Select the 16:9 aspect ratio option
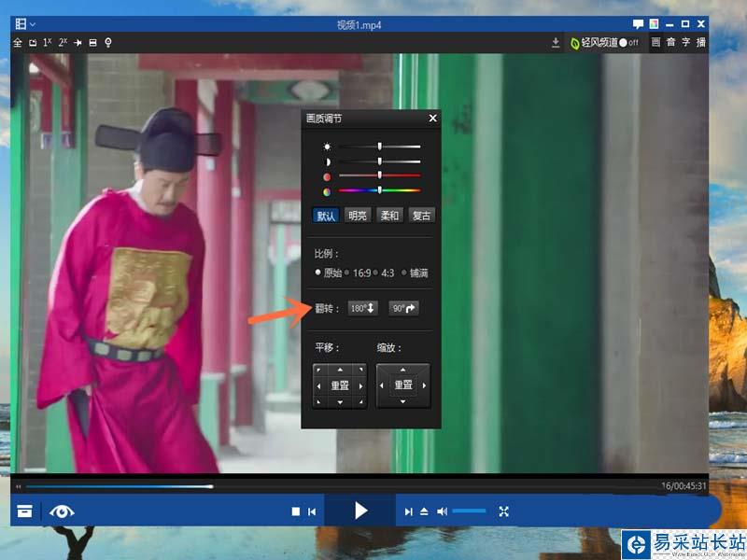The image size is (747, 560). [358, 273]
